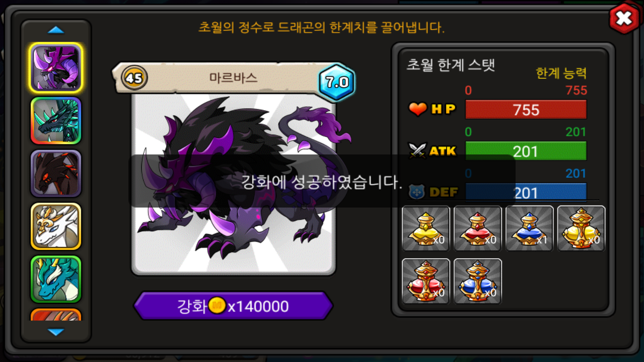Click the blue DEF 201 bar

[526, 192]
